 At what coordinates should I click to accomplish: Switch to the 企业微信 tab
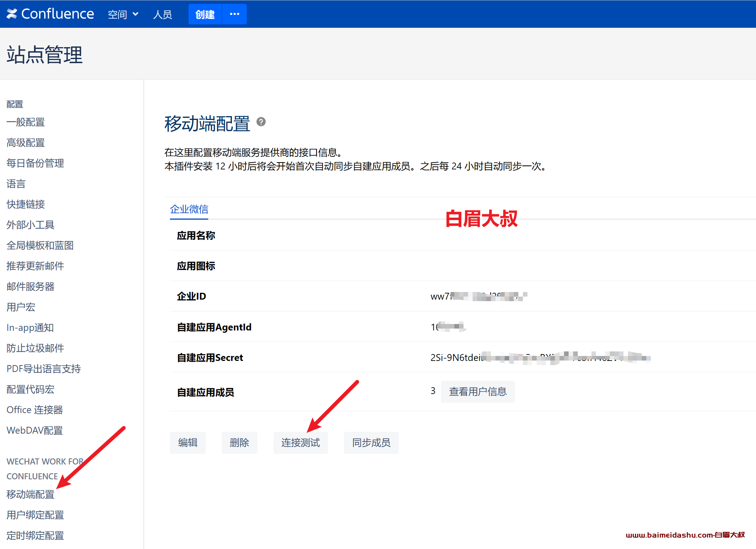pos(189,209)
